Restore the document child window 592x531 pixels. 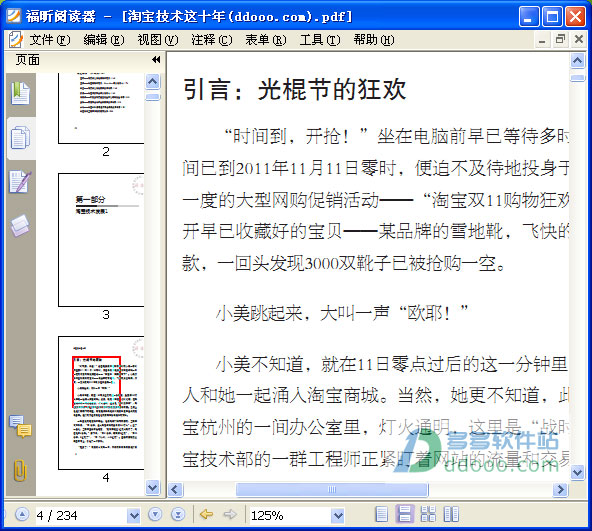(560, 39)
